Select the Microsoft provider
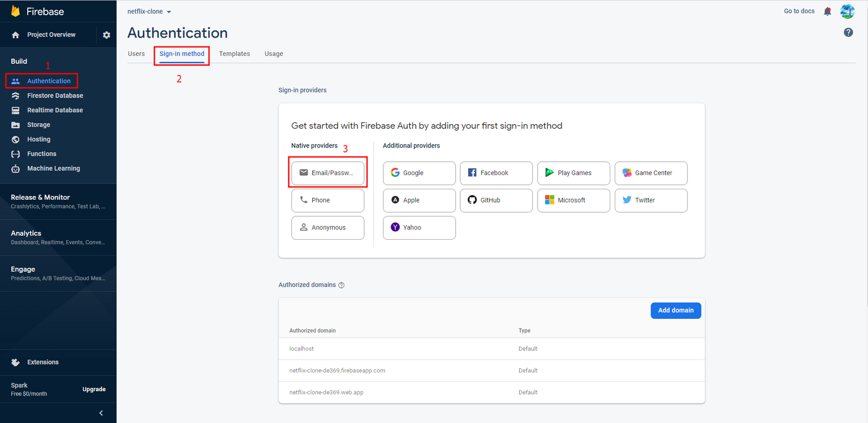Viewport: 868px width, 423px height. (574, 200)
